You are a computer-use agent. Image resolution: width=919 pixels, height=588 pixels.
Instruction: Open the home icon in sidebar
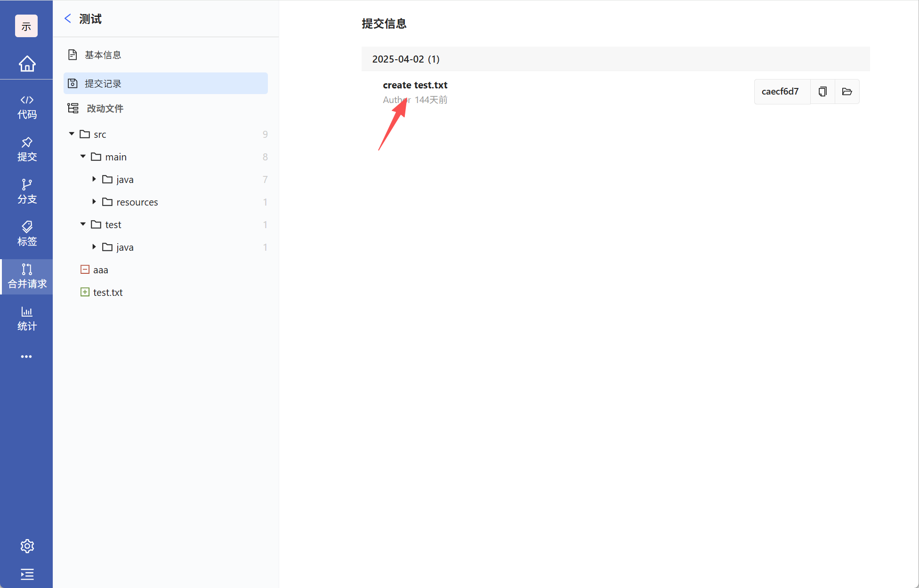pos(27,64)
